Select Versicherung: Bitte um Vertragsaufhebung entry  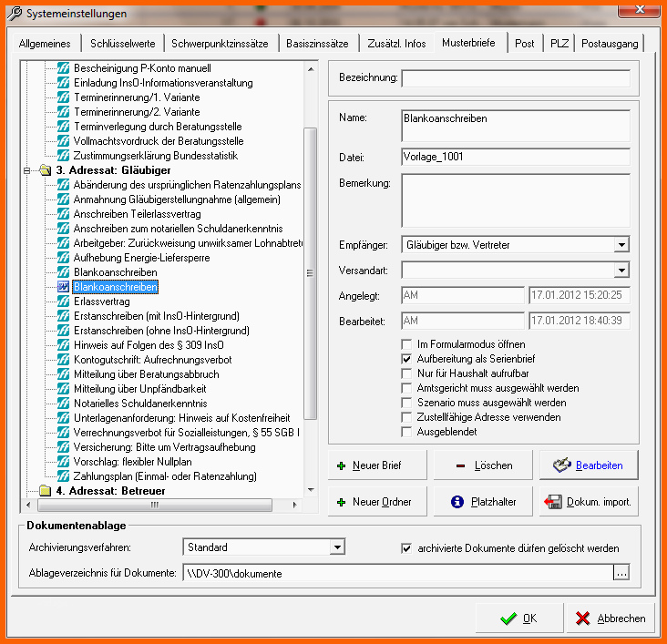point(165,447)
